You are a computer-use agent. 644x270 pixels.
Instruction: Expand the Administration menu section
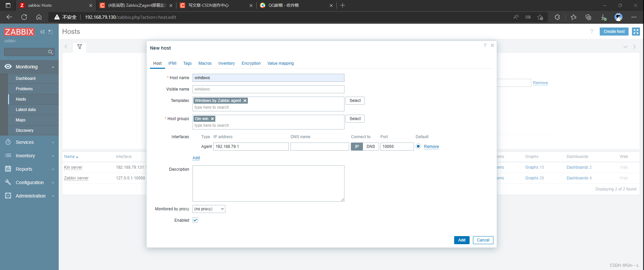pos(30,196)
